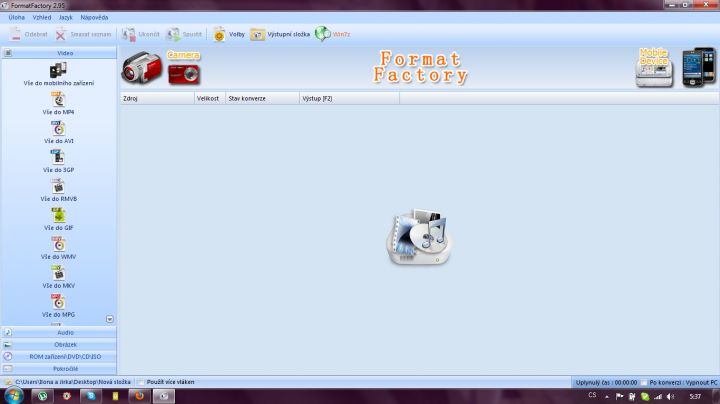Click the Mobile Device player icon
Screen dimensions: 720x404
point(654,69)
